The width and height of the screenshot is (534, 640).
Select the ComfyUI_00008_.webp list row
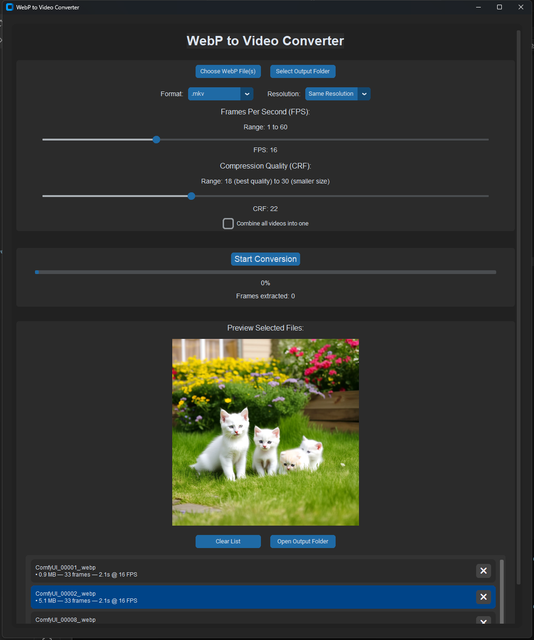click(x=263, y=618)
